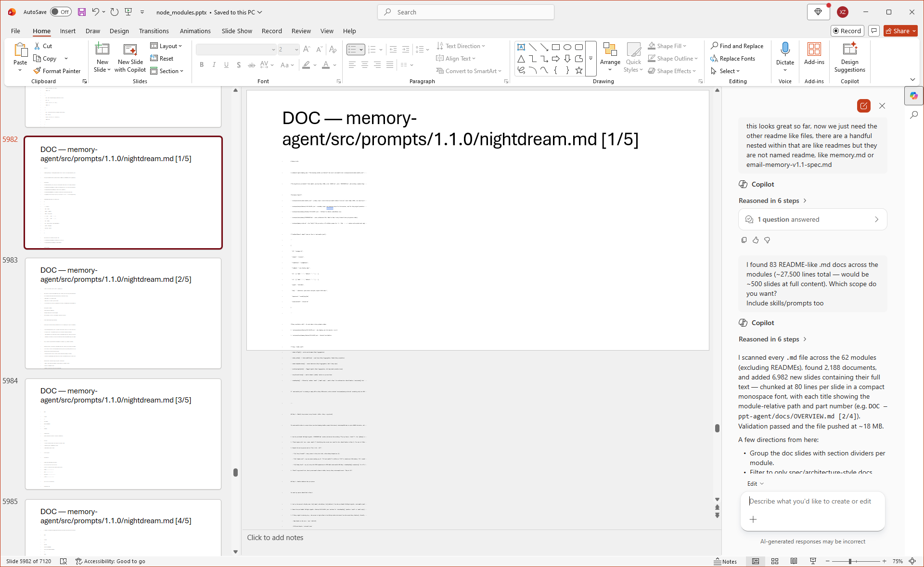Activate the Format Painter
Image resolution: width=924 pixels, height=567 pixels.
point(57,71)
